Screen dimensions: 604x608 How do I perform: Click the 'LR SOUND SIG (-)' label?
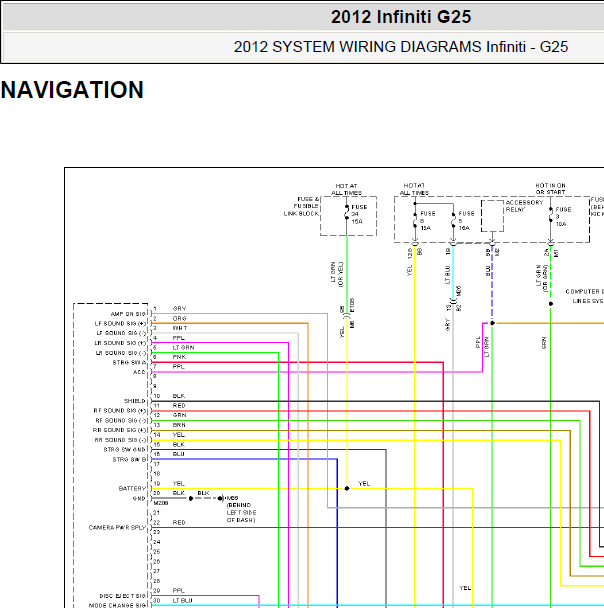pyautogui.click(x=121, y=353)
